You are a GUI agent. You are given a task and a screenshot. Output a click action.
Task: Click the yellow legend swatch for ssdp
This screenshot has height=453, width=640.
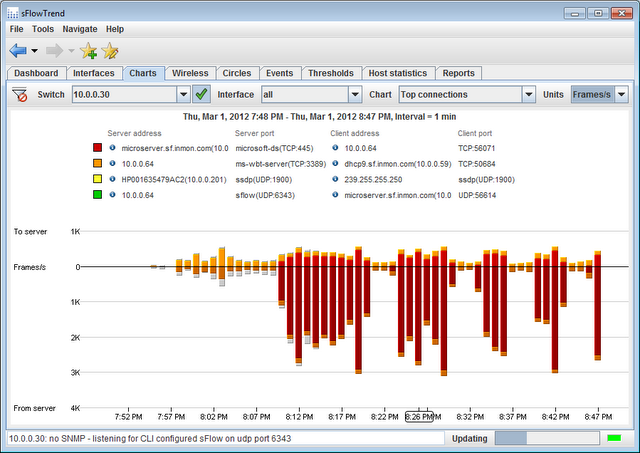97,180
